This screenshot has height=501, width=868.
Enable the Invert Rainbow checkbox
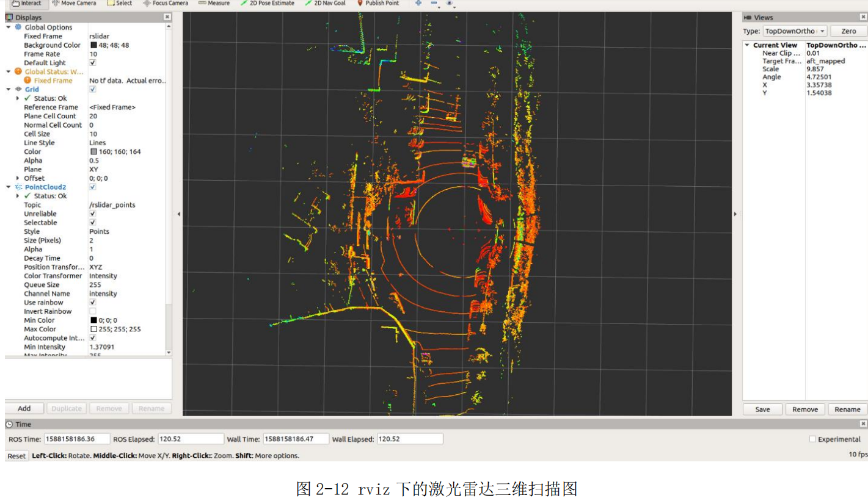tap(93, 311)
